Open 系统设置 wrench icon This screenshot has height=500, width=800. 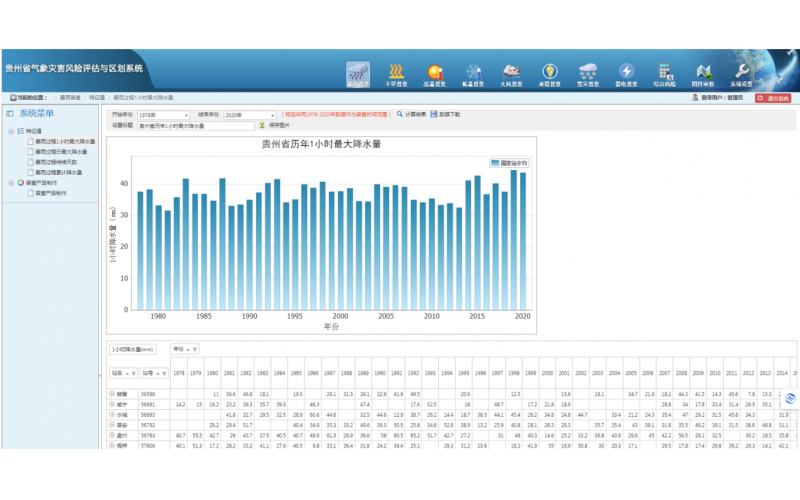[741, 73]
